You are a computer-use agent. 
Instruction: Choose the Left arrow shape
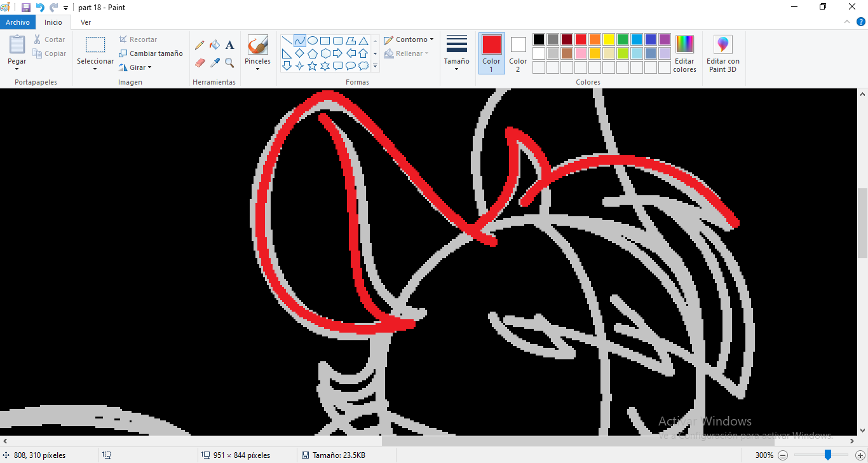tap(351, 53)
